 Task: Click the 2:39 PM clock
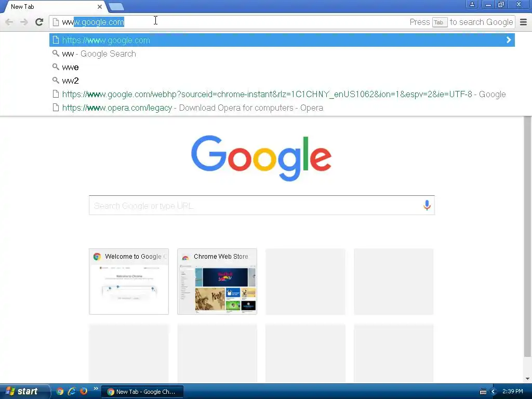513,392
